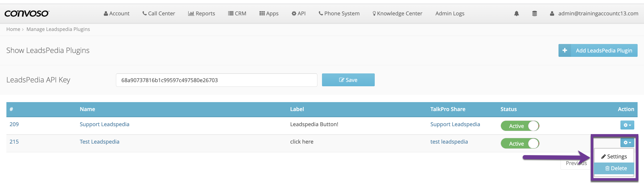
Task: Save the LeadsPedia API key
Action: [348, 80]
